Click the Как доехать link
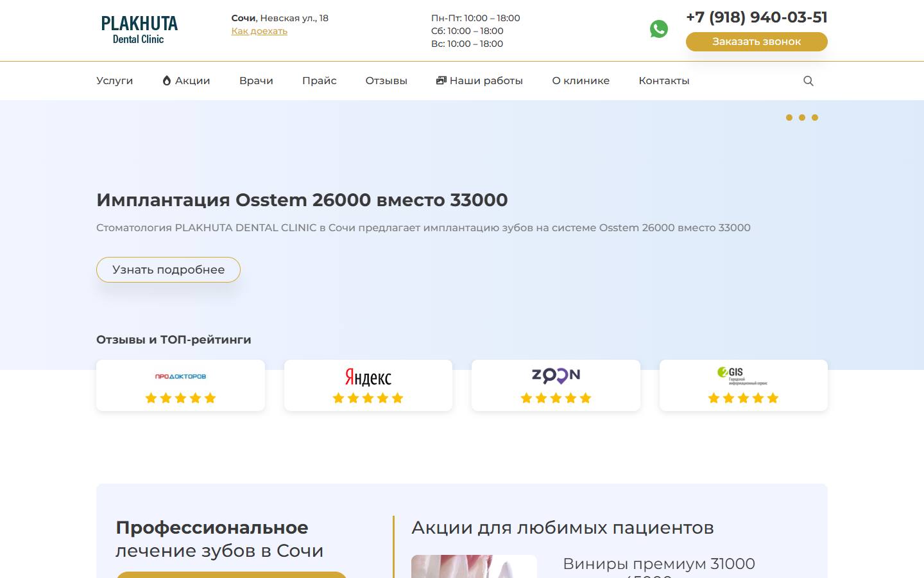The width and height of the screenshot is (924, 578). coord(259,31)
